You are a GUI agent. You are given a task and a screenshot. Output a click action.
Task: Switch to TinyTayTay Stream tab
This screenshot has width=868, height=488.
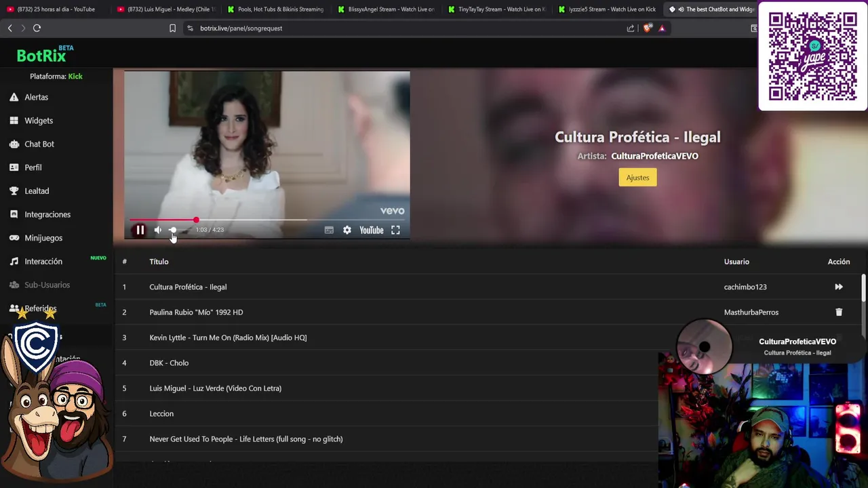[x=497, y=9]
